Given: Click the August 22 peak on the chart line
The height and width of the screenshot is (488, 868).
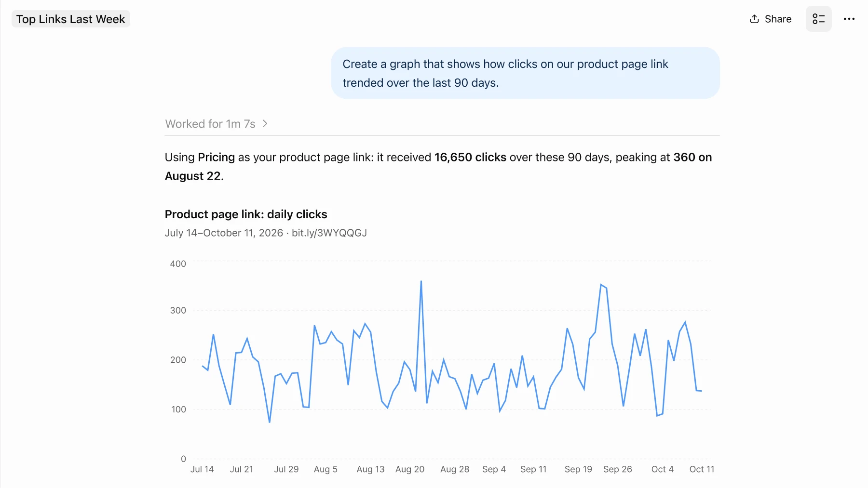Looking at the screenshot, I should click(421, 281).
